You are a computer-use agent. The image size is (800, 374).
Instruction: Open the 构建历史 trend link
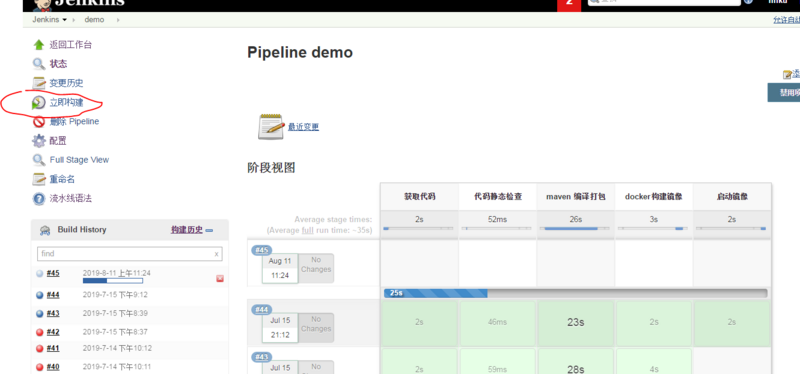(187, 230)
